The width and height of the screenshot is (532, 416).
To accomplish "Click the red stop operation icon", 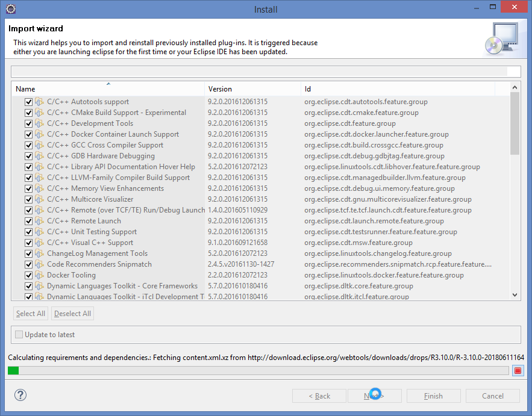I will (518, 370).
